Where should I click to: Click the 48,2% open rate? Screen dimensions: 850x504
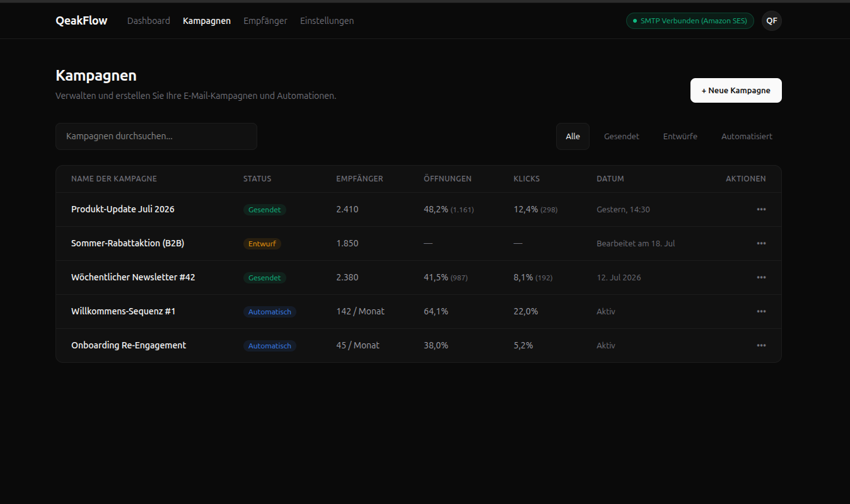click(x=436, y=209)
